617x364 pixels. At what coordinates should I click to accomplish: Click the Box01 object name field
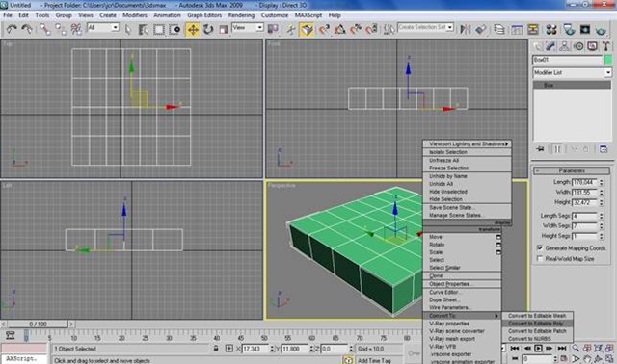pyautogui.click(x=568, y=60)
